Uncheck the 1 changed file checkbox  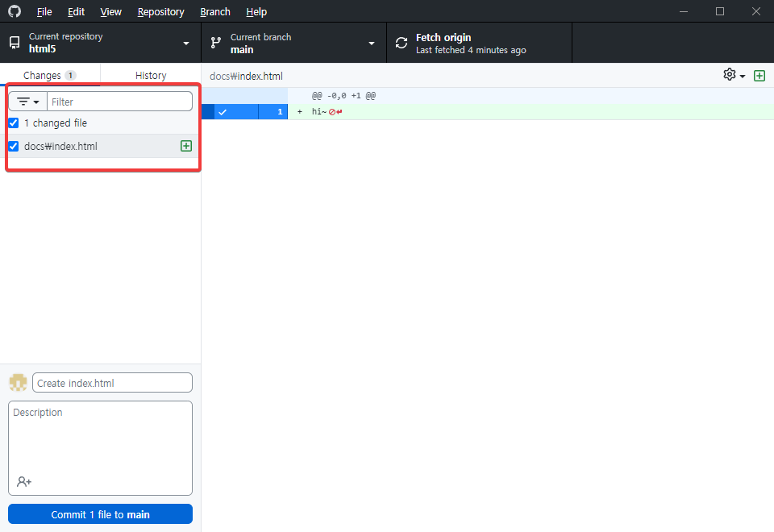[x=11, y=123]
